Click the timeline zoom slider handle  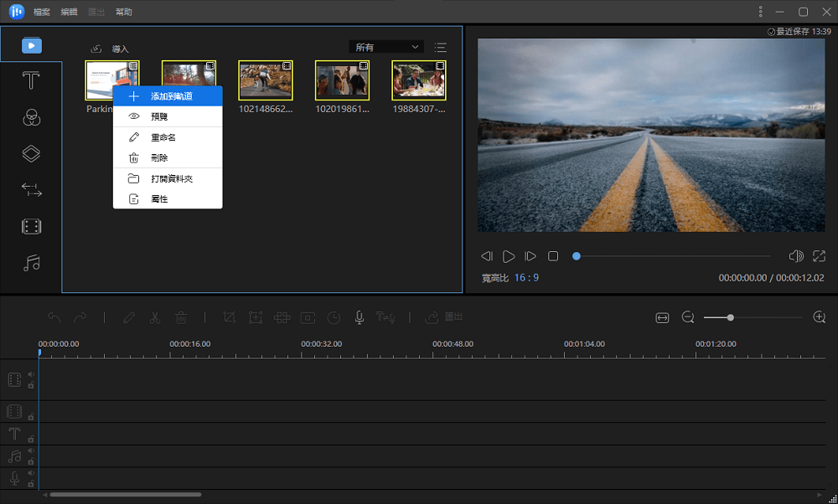(730, 317)
